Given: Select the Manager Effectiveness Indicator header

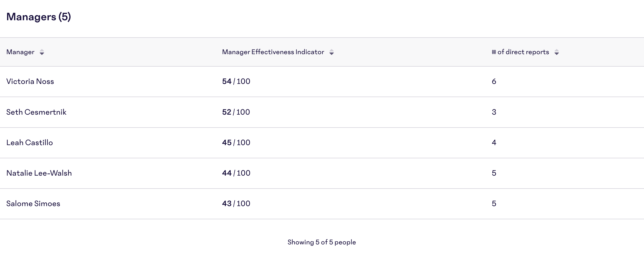Looking at the screenshot, I should point(273,52).
